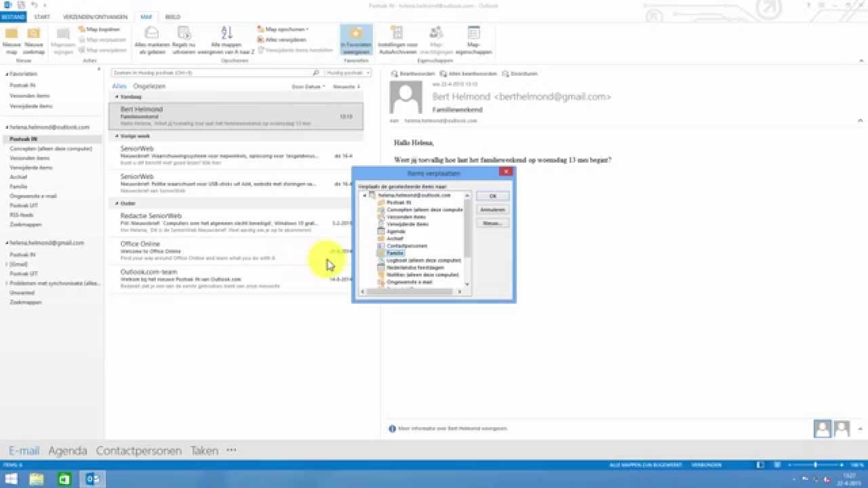
Task: Collapse helena.helmond@outlook.com account in folder pane
Action: 7,127
